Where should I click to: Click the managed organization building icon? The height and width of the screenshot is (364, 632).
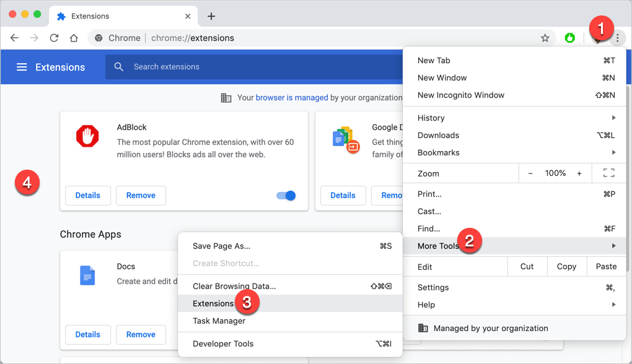tap(423, 328)
